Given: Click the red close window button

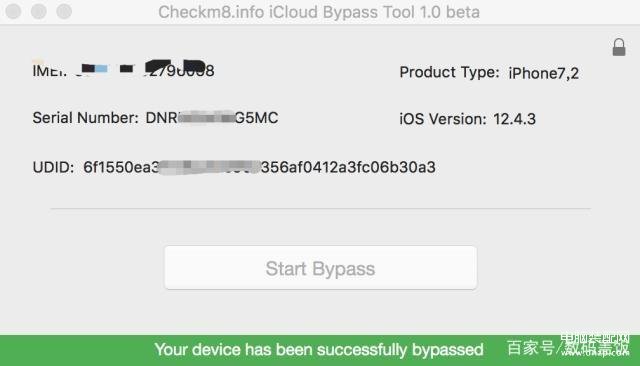Looking at the screenshot, I should point(13,11).
